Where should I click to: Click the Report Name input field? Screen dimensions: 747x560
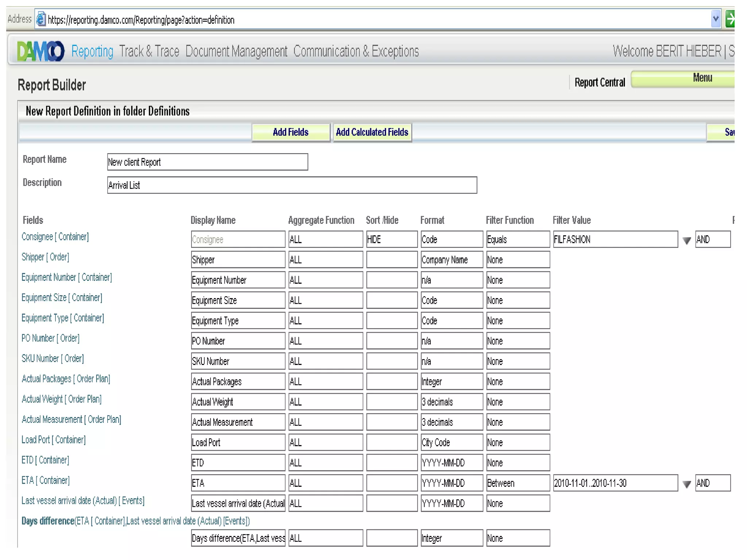point(207,162)
